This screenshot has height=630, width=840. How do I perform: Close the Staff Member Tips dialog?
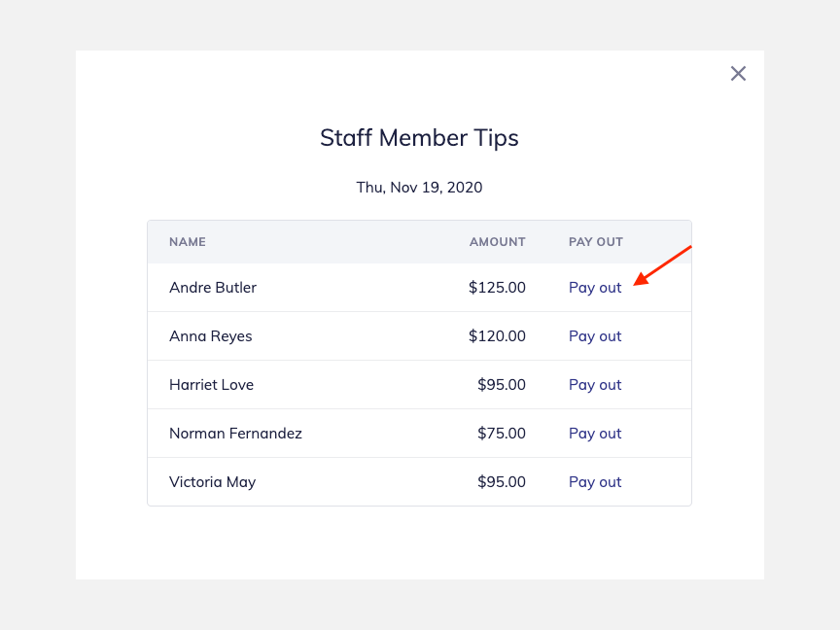tap(738, 73)
